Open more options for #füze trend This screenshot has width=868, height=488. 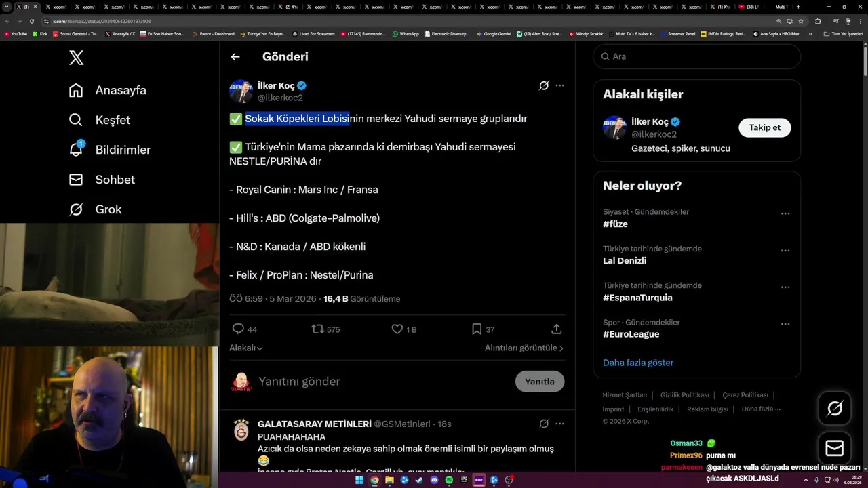(785, 213)
